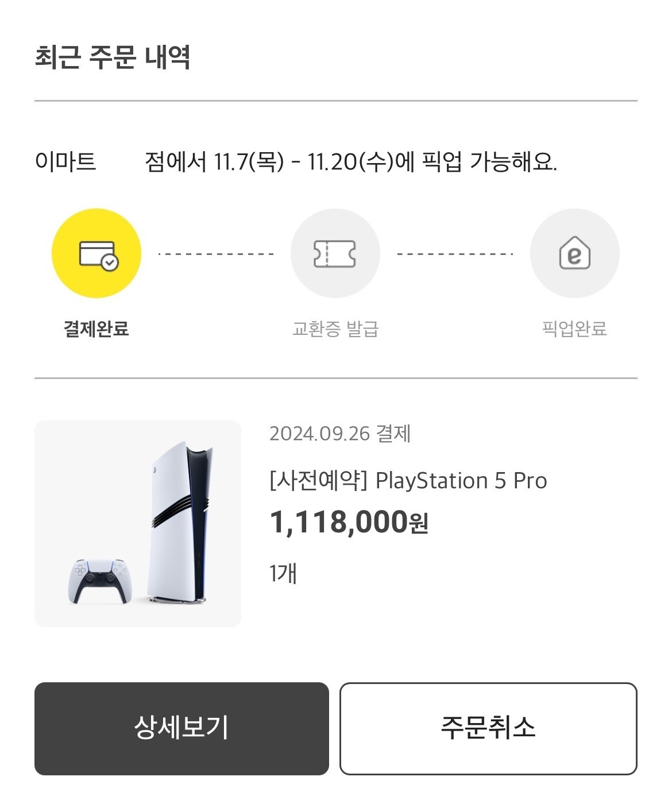Click the 2024.09.26 결제 date text
The width and height of the screenshot is (672, 792).
coord(340,434)
